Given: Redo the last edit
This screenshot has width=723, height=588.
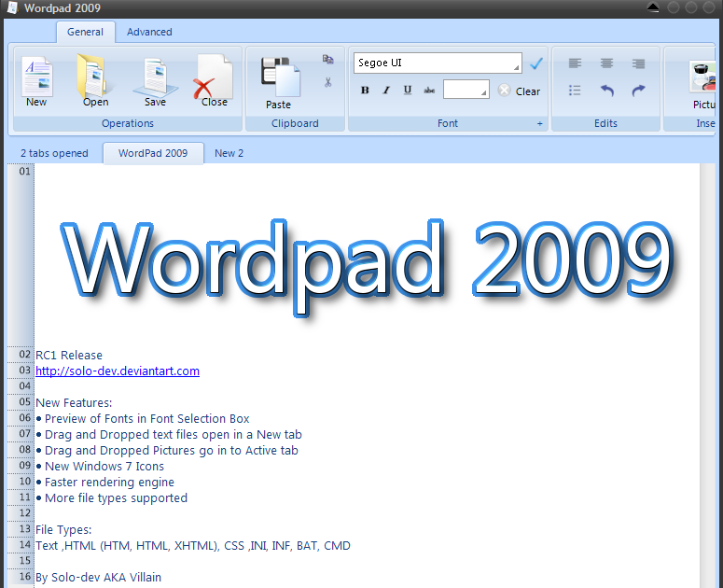Looking at the screenshot, I should pos(639,90).
